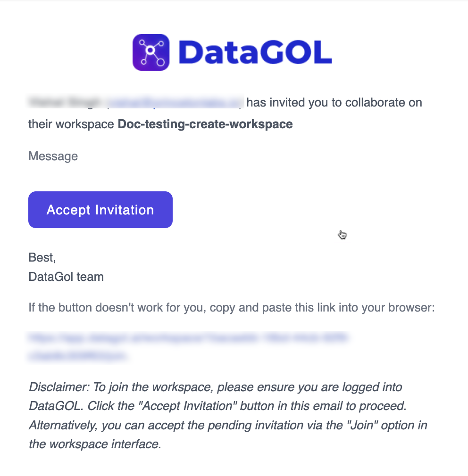Click the blurred sender name before the email
Image resolution: width=468 pixels, height=476 pixels.
[65, 102]
